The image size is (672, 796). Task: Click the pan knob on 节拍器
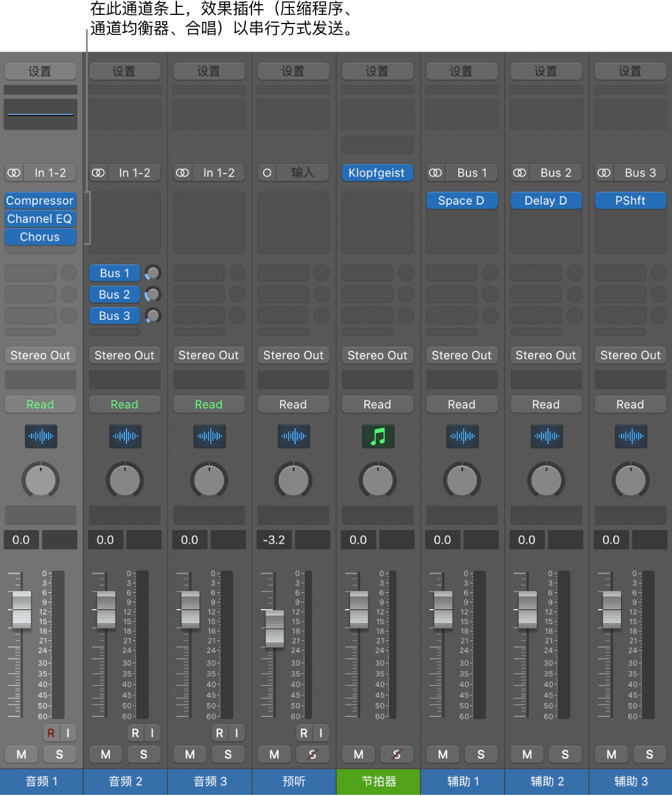(378, 480)
